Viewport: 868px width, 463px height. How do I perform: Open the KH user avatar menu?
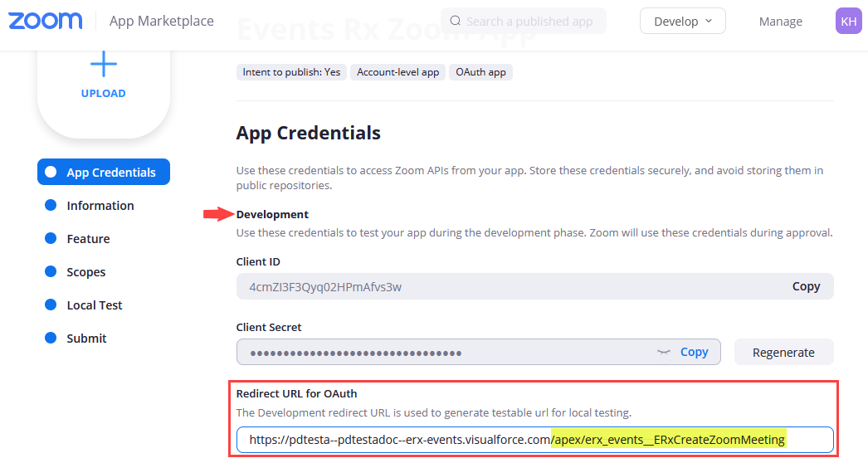point(848,21)
